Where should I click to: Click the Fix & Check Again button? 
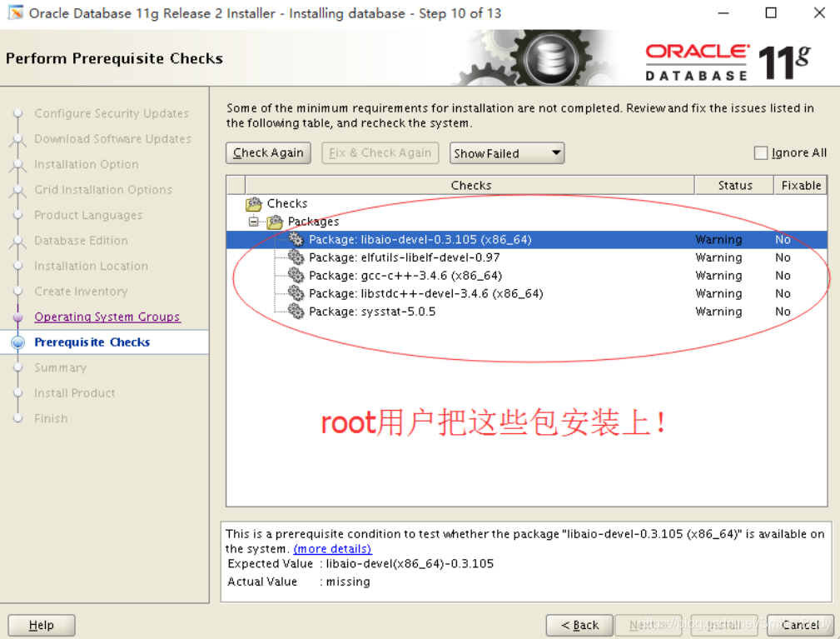[x=380, y=152]
